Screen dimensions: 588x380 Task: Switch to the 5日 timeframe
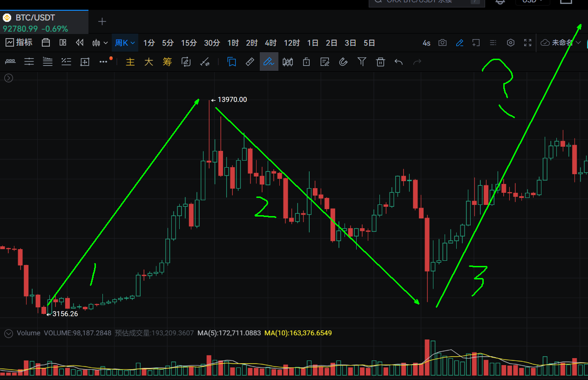[x=369, y=43]
